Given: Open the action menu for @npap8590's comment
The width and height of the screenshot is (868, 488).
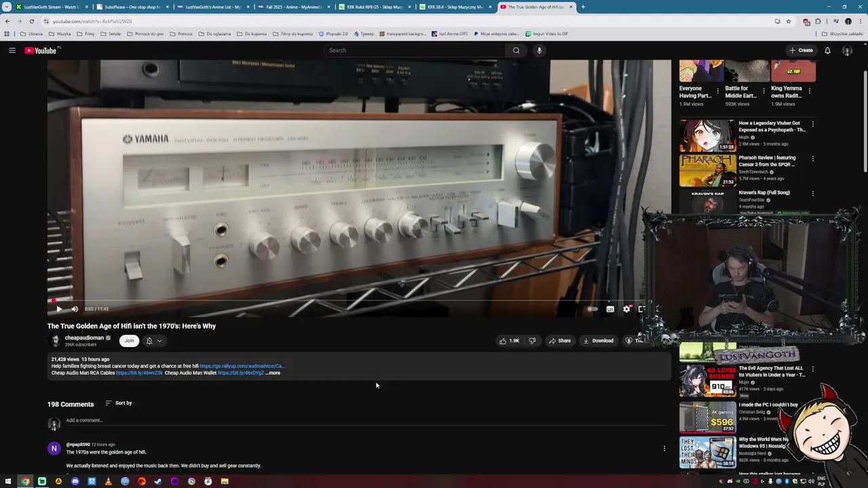Looking at the screenshot, I should click(664, 449).
